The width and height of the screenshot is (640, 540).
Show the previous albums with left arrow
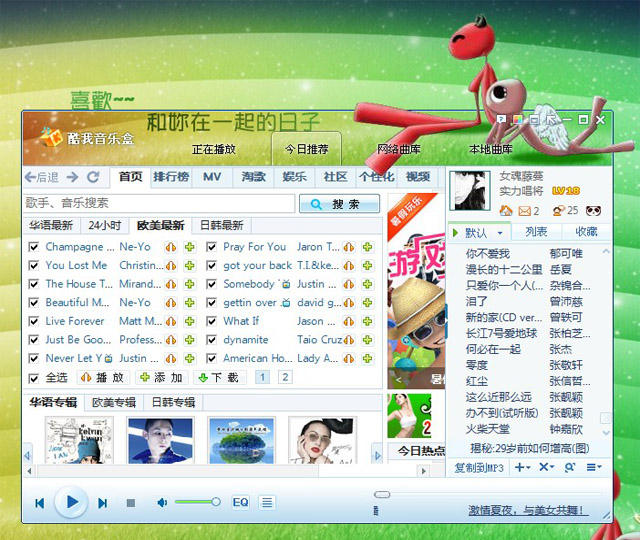[x=28, y=455]
